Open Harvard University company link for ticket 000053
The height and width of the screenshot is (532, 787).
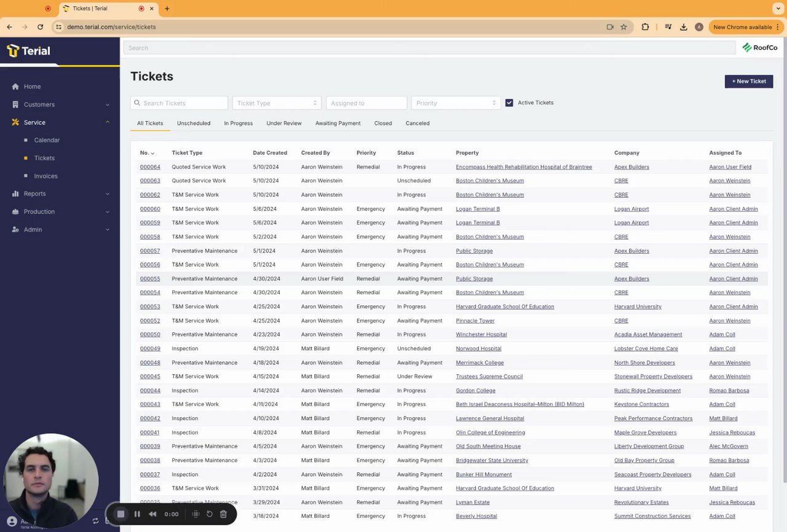tap(638, 307)
